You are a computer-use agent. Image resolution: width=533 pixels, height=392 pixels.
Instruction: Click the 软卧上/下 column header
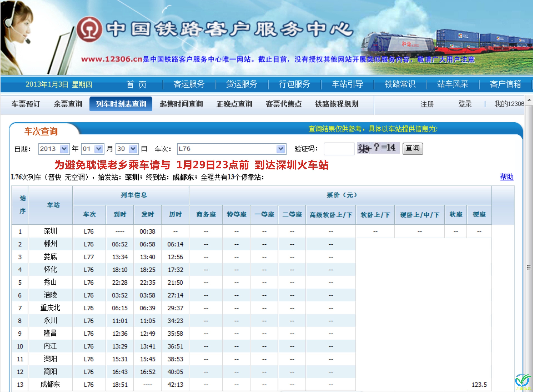click(375, 215)
